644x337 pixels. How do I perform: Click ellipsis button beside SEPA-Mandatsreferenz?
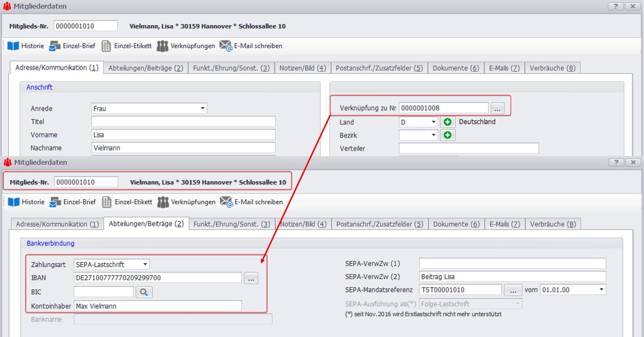[513, 290]
